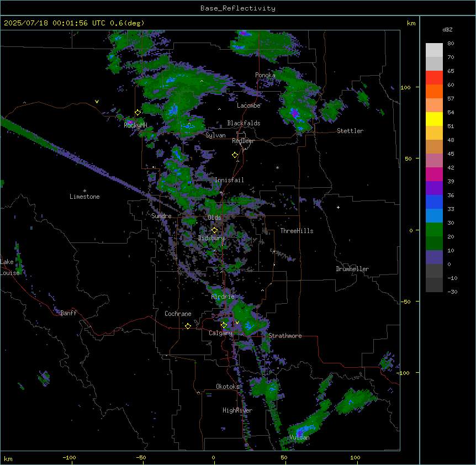476x465 pixels.
Task: Select the yellow station marker below RedDeer
Action: 235,155
